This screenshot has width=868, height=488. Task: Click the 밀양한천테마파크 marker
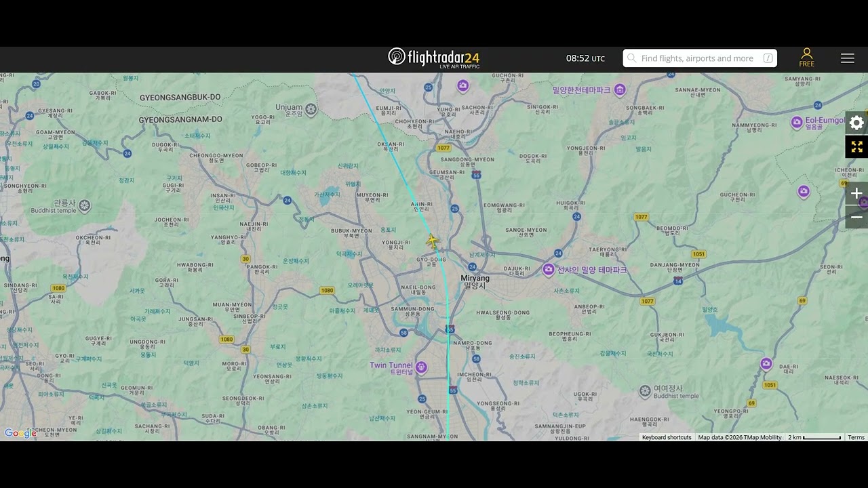click(x=619, y=90)
